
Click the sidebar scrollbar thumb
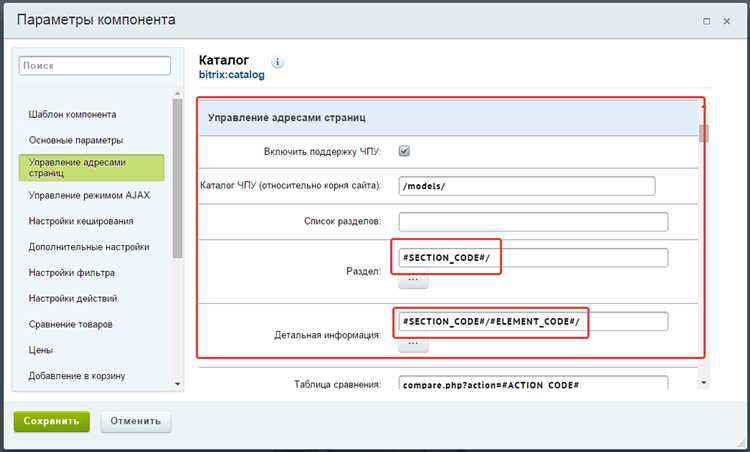pos(178,179)
